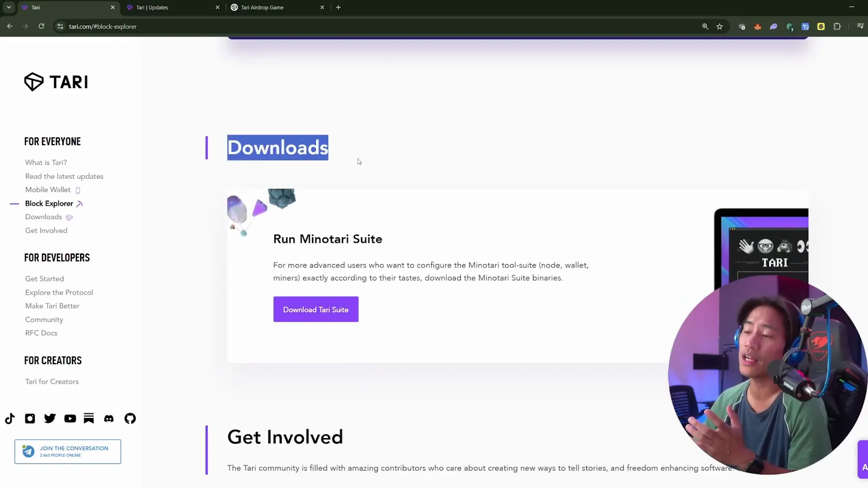Viewport: 868px width, 488px height.
Task: Click the FOR DEVELOPERS sidebar heading
Action: pos(57,258)
